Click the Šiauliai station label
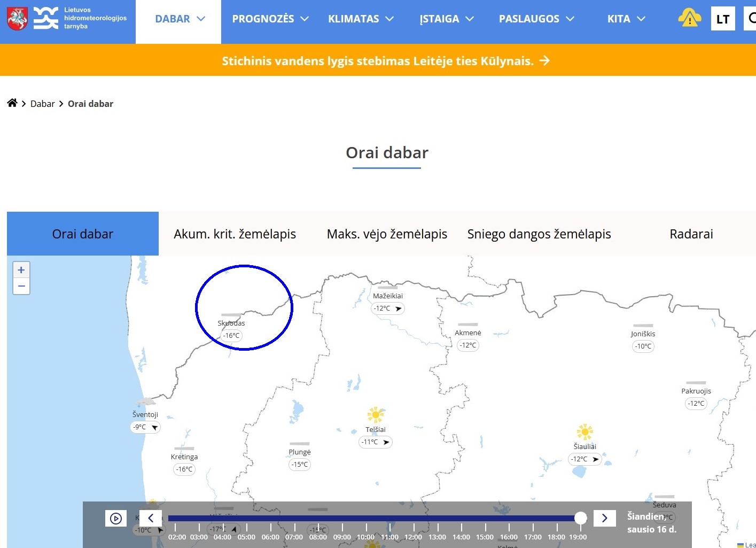This screenshot has width=756, height=548. [x=585, y=446]
